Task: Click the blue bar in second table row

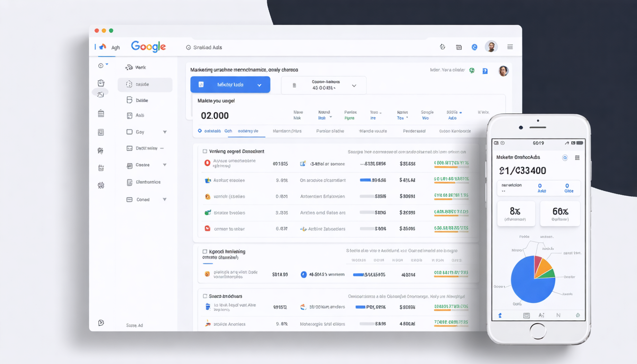Action: pyautogui.click(x=366, y=180)
